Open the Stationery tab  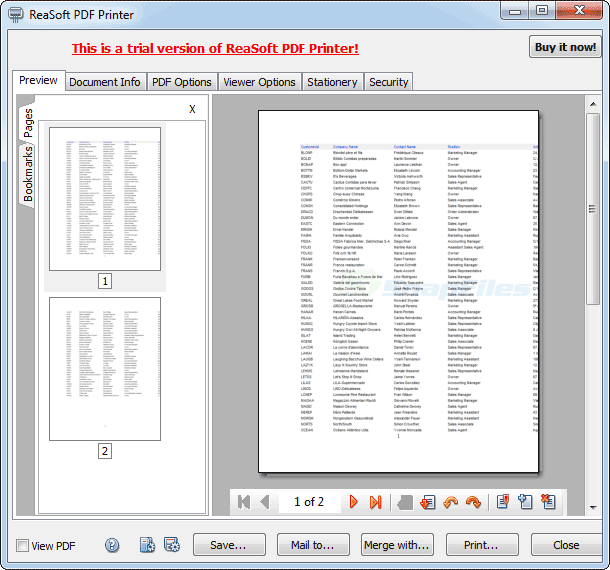[x=332, y=82]
